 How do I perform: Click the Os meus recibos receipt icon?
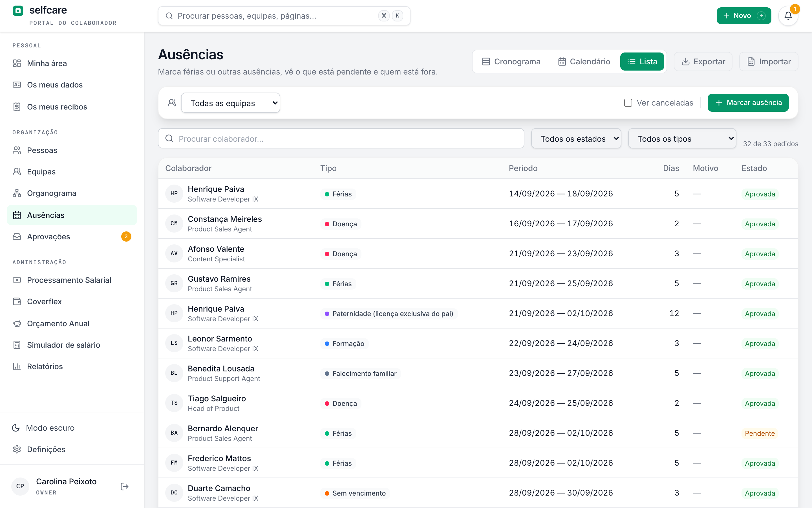[x=17, y=106]
